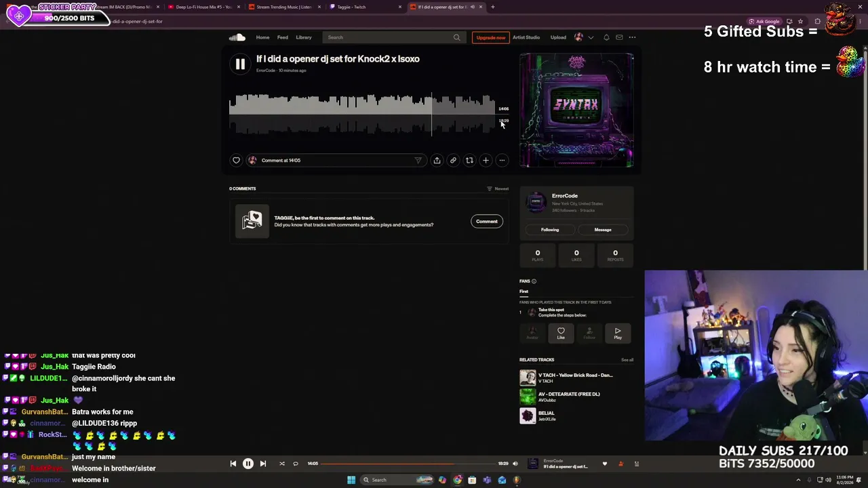Open the header more-options ellipsis menu

[x=632, y=37]
